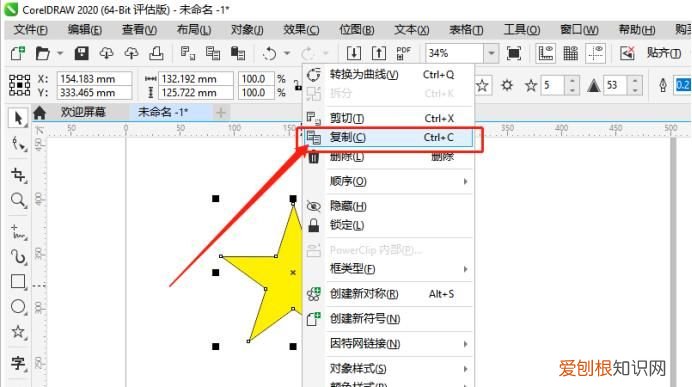Viewport: 692px width, 387px height.
Task: Open the 效果 menu
Action: pos(301,30)
